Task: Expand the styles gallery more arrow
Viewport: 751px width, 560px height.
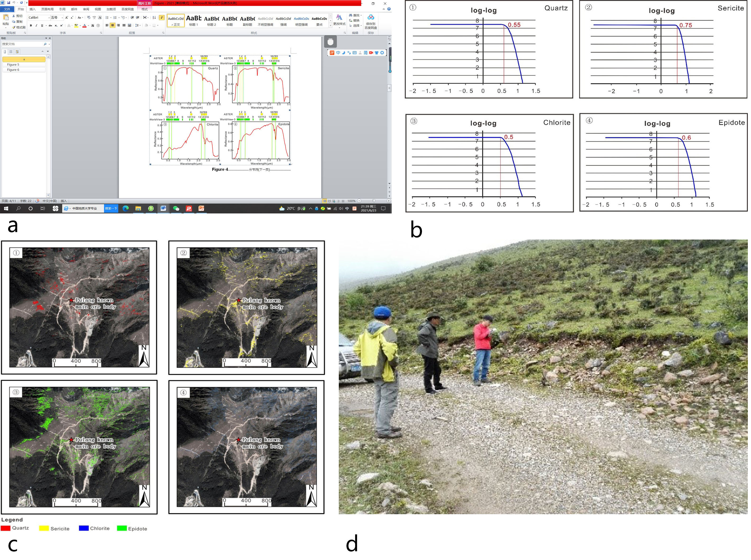Action: (330, 26)
